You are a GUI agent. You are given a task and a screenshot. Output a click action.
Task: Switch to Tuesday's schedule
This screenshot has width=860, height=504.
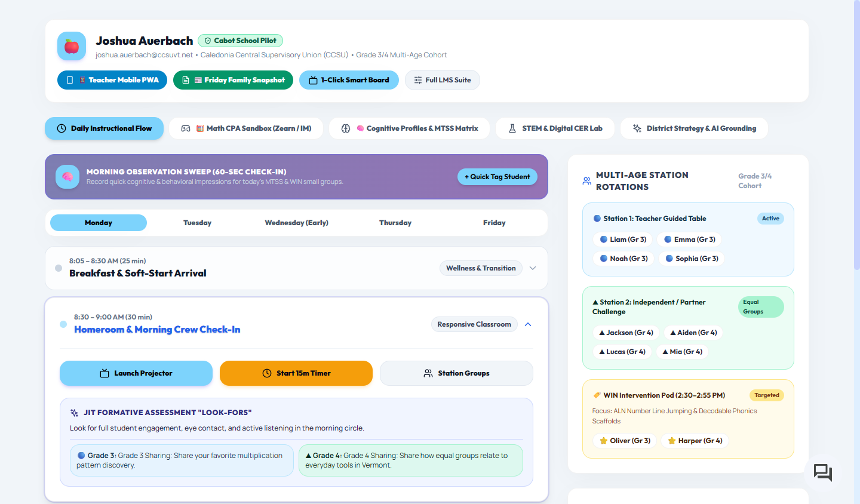(x=198, y=223)
